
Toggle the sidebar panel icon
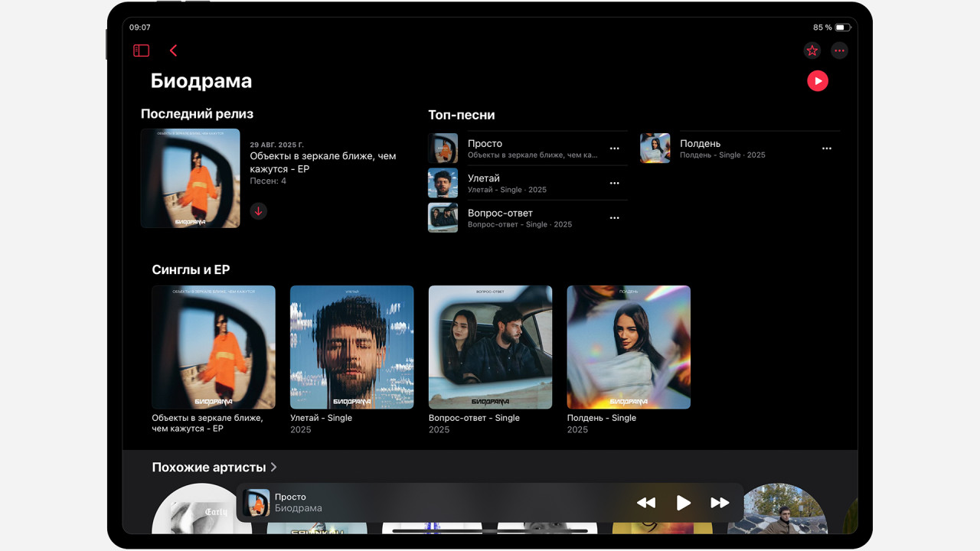[141, 51]
